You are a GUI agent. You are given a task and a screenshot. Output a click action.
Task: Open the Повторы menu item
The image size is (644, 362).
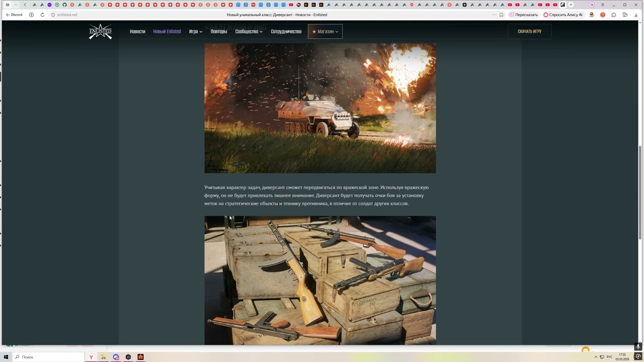pyautogui.click(x=219, y=32)
